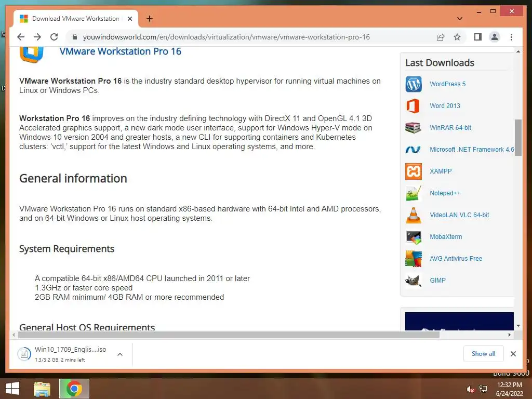The width and height of the screenshot is (532, 399).
Task: Open the XAMPP download link
Action: tap(441, 171)
